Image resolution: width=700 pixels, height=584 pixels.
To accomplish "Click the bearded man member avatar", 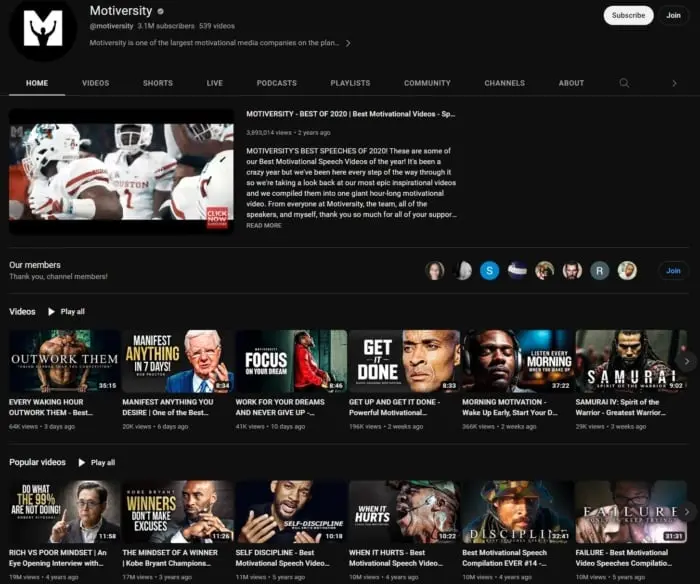I will click(x=572, y=271).
